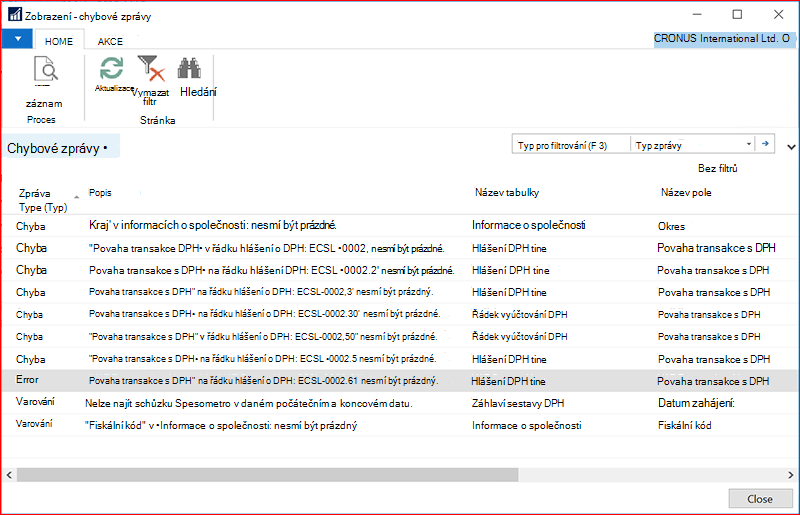Viewport: 800px width, 515px height.
Task: Click the Fiskální kód field name cell
Action: 684,425
